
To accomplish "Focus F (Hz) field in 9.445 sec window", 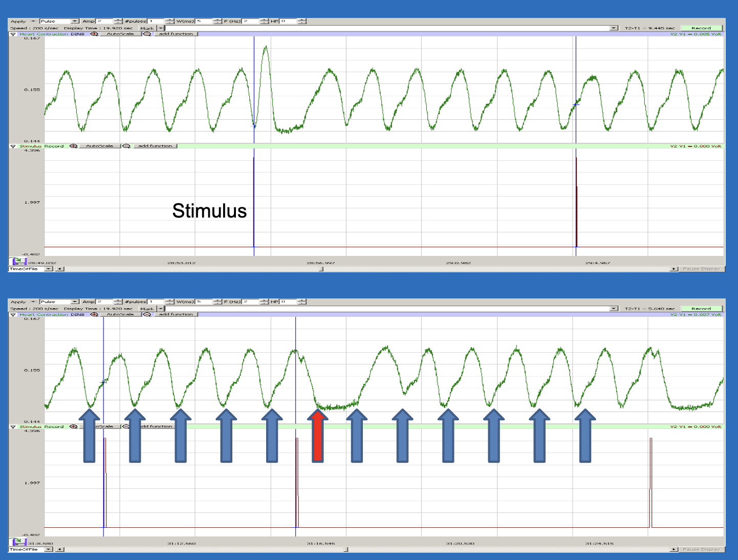I will point(251,21).
